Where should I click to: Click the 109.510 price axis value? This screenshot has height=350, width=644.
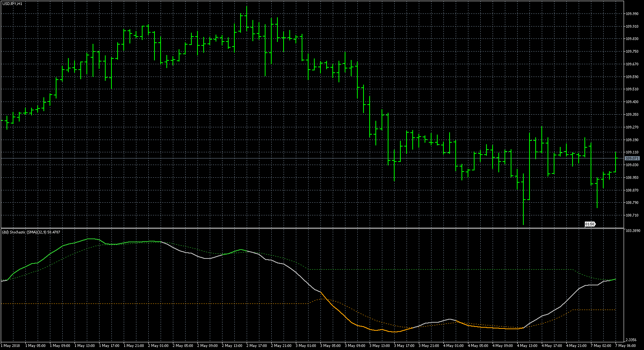coord(632,89)
